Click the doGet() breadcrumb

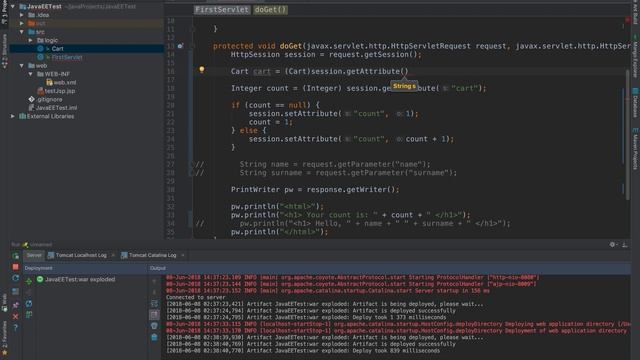click(x=270, y=10)
